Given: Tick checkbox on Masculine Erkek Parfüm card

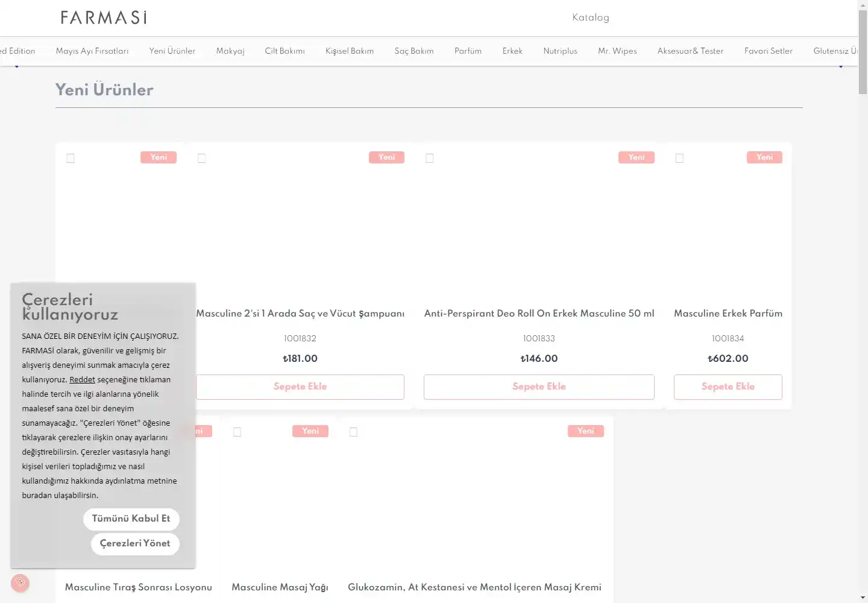Looking at the screenshot, I should (679, 158).
